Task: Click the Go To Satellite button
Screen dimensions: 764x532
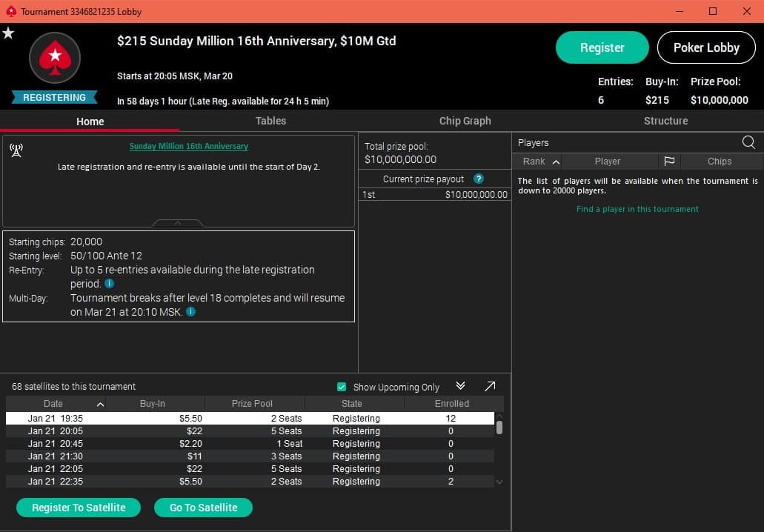Action: click(x=203, y=507)
